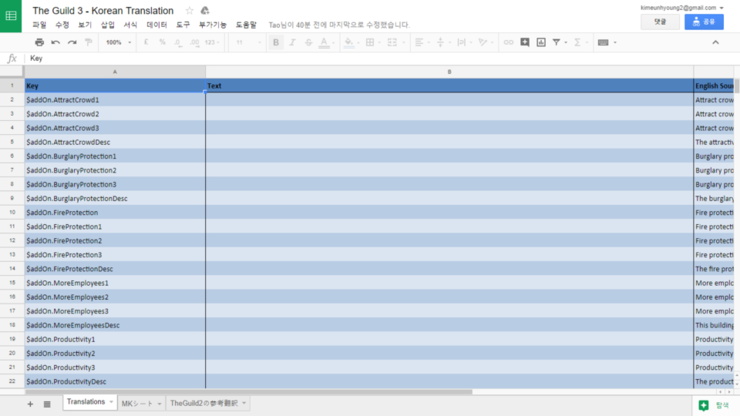Click the print icon in toolbar

[39, 43]
